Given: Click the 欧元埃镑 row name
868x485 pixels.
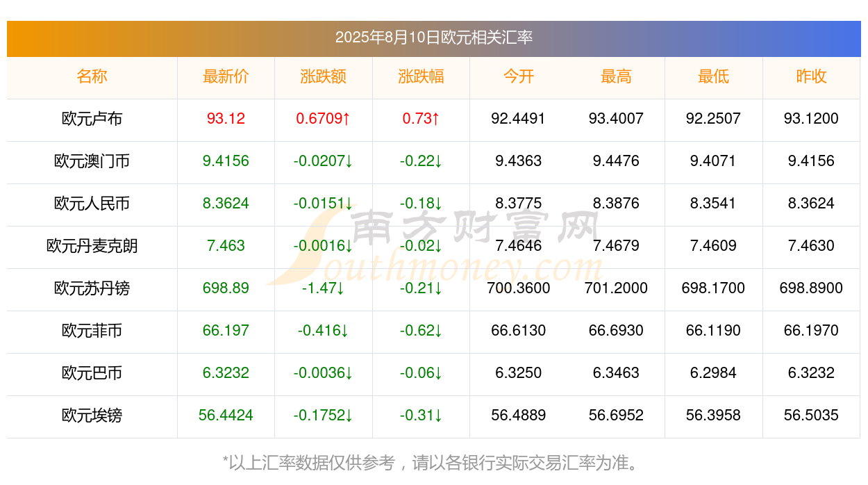Looking at the screenshot, I should coord(92,416).
